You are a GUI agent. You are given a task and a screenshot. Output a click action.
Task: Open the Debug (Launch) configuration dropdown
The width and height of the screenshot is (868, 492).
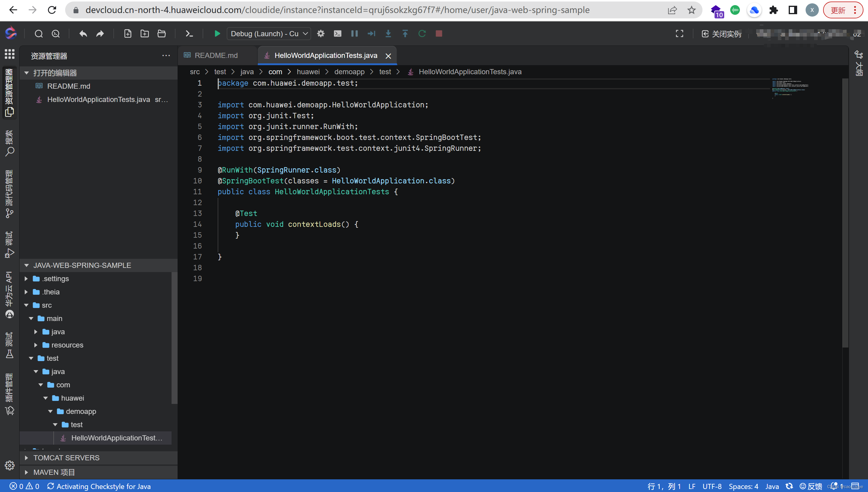point(269,33)
